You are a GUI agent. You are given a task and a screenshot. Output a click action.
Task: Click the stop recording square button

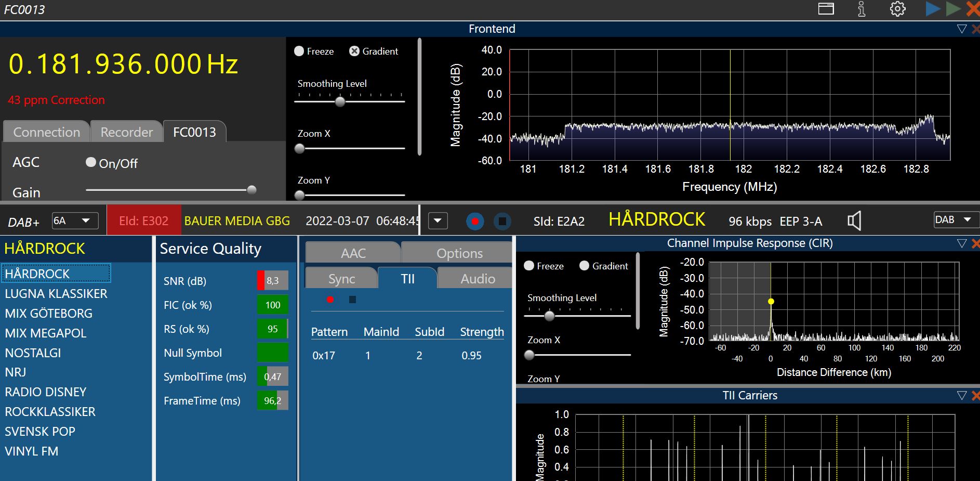(502, 222)
